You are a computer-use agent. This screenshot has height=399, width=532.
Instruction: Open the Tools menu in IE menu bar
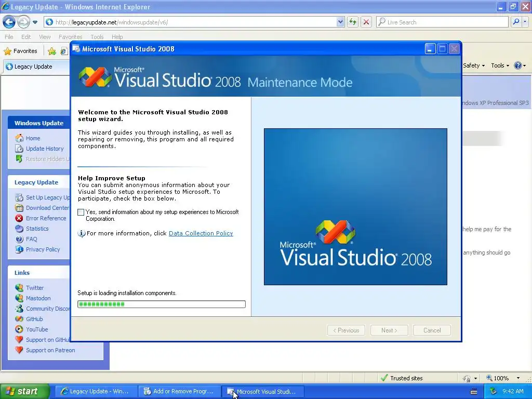(x=97, y=37)
